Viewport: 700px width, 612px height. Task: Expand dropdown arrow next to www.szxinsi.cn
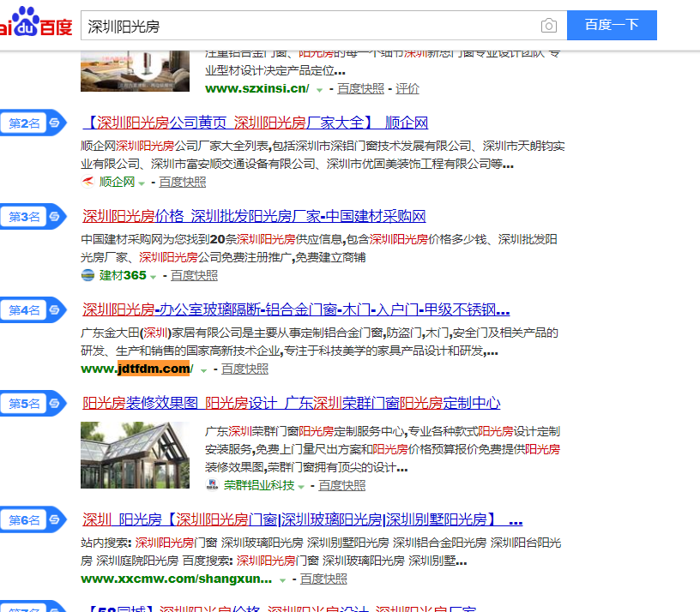click(x=319, y=90)
